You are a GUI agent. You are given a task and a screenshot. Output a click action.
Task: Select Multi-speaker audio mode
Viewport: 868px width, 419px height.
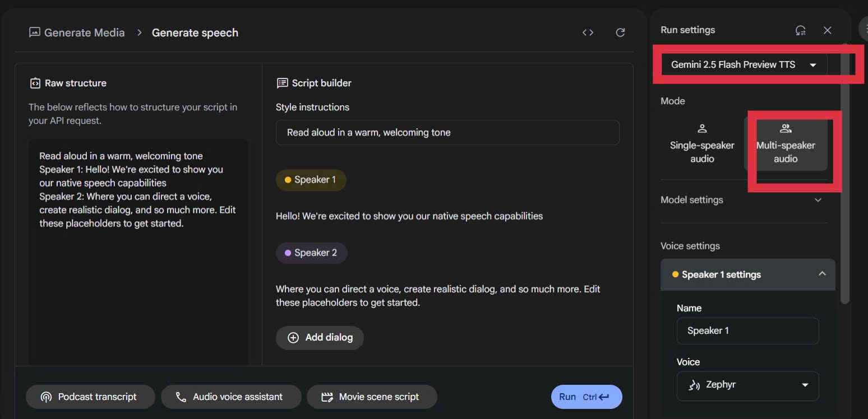(786, 145)
